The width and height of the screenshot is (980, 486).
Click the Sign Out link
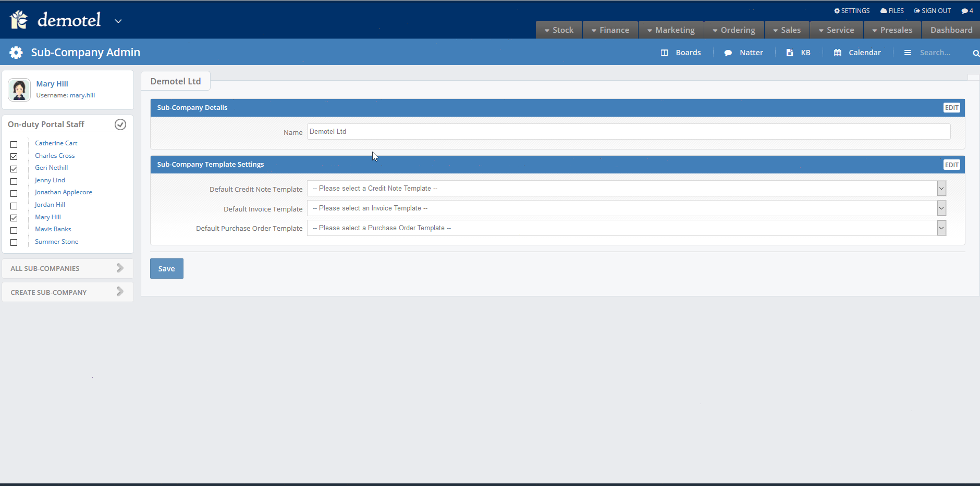(933, 10)
